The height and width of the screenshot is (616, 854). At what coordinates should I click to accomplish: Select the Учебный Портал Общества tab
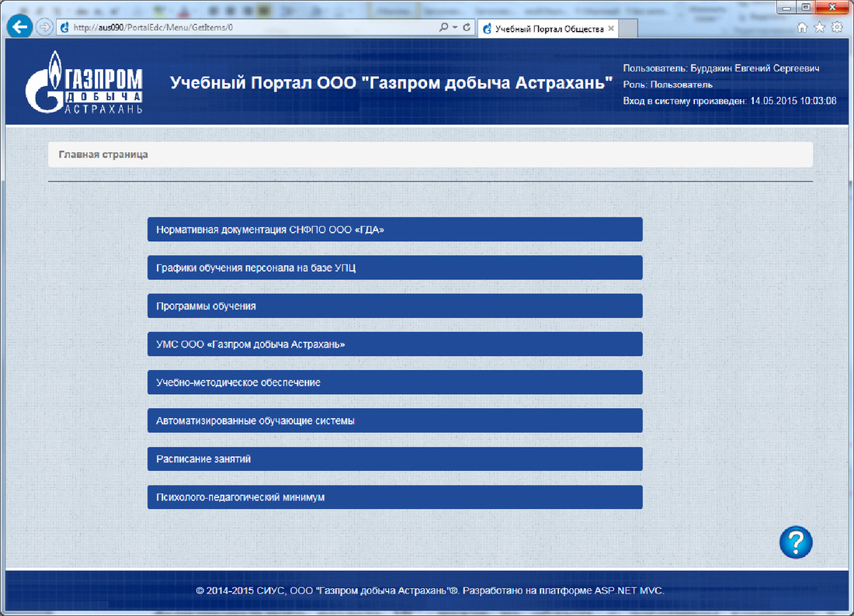548,28
